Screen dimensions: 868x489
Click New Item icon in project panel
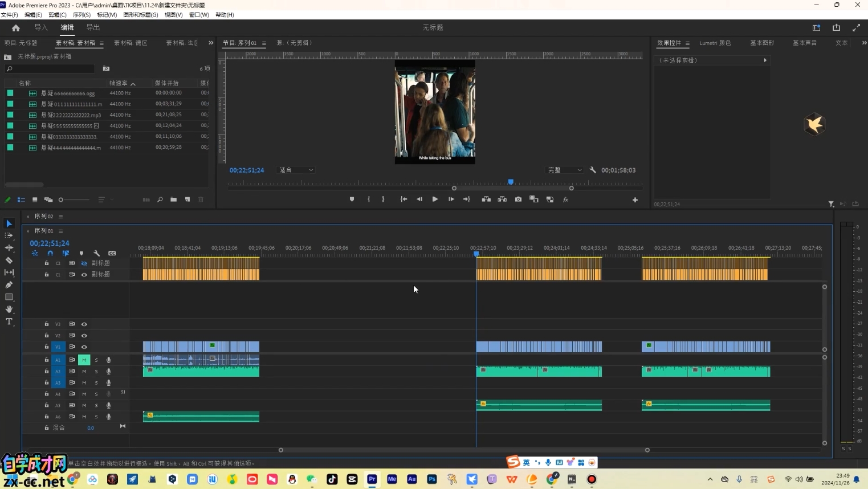[188, 199]
